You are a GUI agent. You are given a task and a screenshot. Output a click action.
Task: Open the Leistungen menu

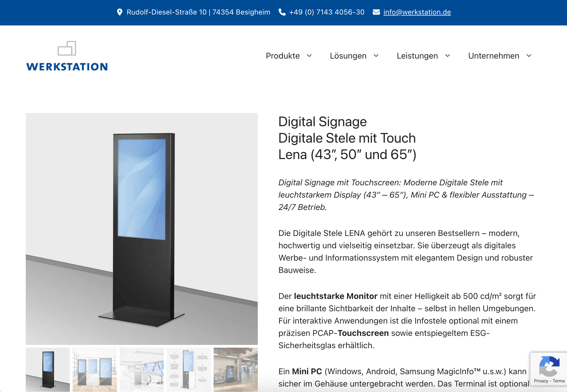pos(417,56)
